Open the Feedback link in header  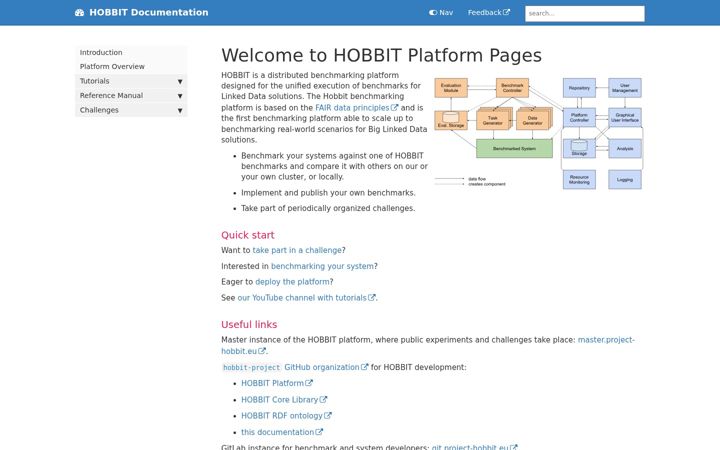click(489, 13)
